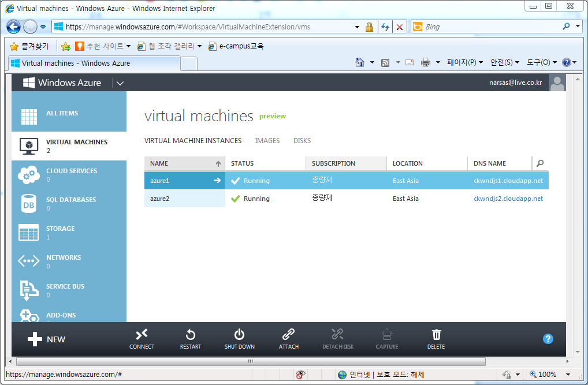The height and width of the screenshot is (385, 588).
Task: Sort by the DNS Name column
Action: pyautogui.click(x=500, y=163)
